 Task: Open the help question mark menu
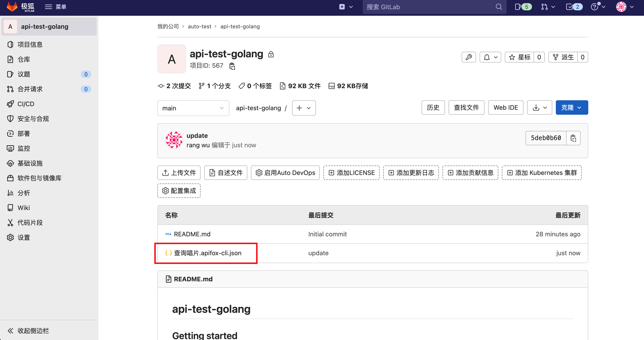pos(597,7)
